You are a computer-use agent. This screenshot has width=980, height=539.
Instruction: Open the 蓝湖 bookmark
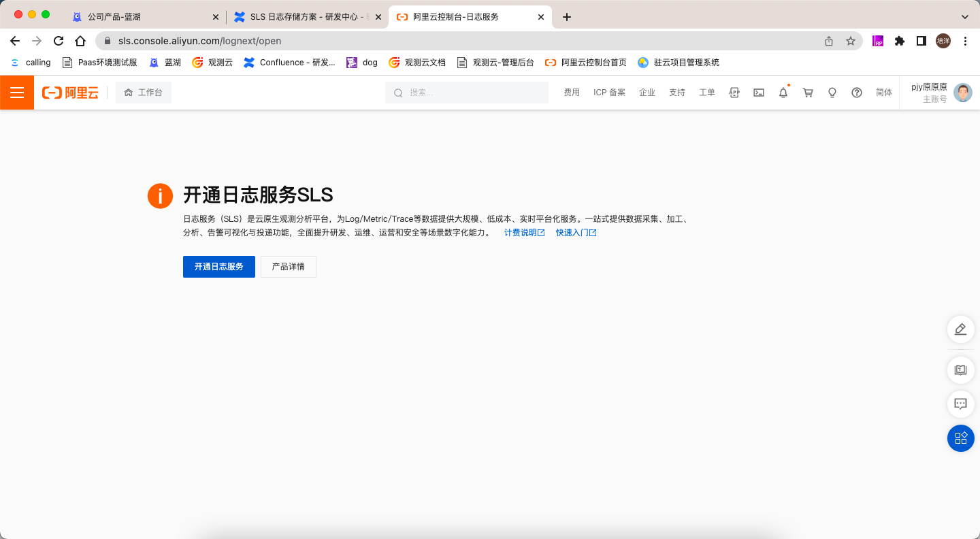(x=165, y=63)
